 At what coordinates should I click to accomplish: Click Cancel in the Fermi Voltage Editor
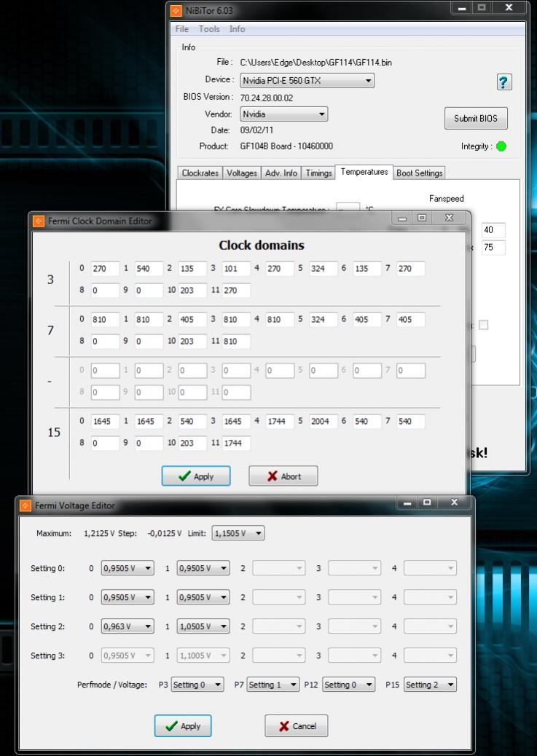pyautogui.click(x=297, y=726)
